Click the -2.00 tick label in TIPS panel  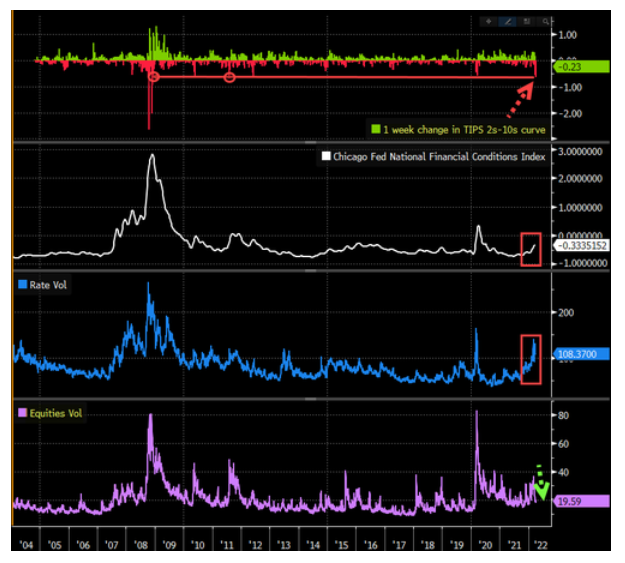[x=570, y=114]
